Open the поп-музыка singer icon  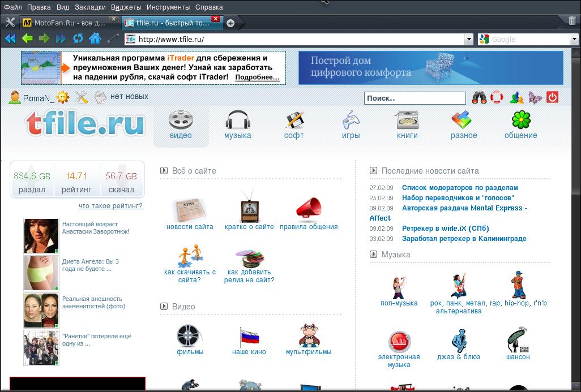coord(399,287)
